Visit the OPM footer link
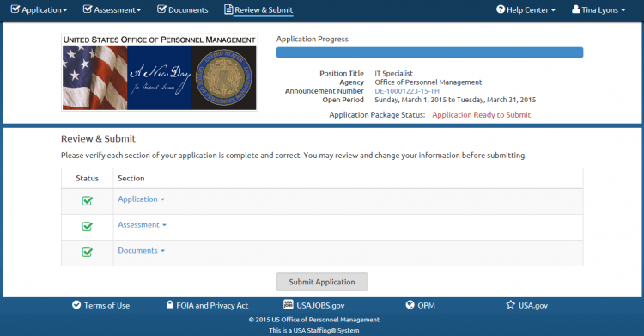This screenshot has height=336, width=644. (426, 306)
